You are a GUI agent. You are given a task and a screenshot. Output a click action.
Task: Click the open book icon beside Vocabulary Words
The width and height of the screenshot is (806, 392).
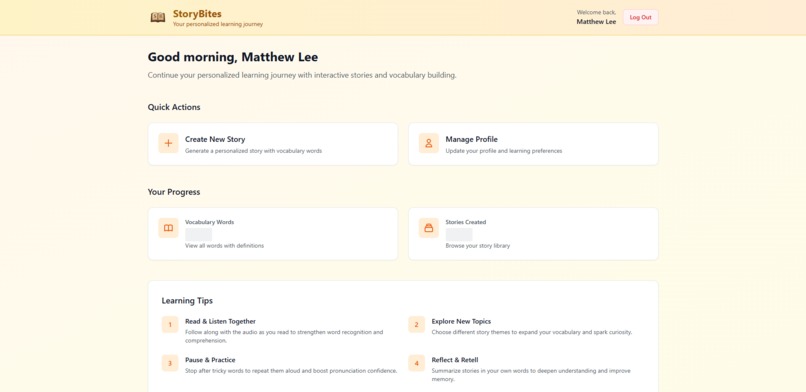tap(168, 228)
